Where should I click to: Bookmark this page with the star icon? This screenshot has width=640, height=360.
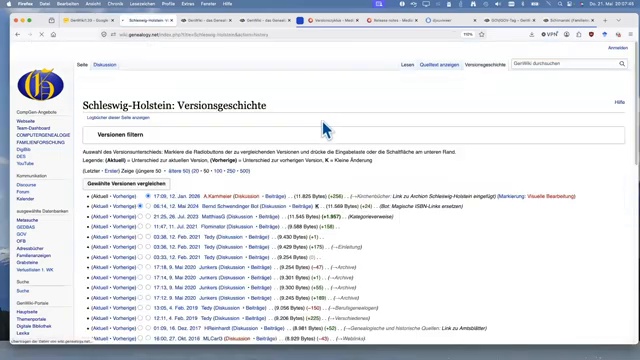tap(482, 35)
